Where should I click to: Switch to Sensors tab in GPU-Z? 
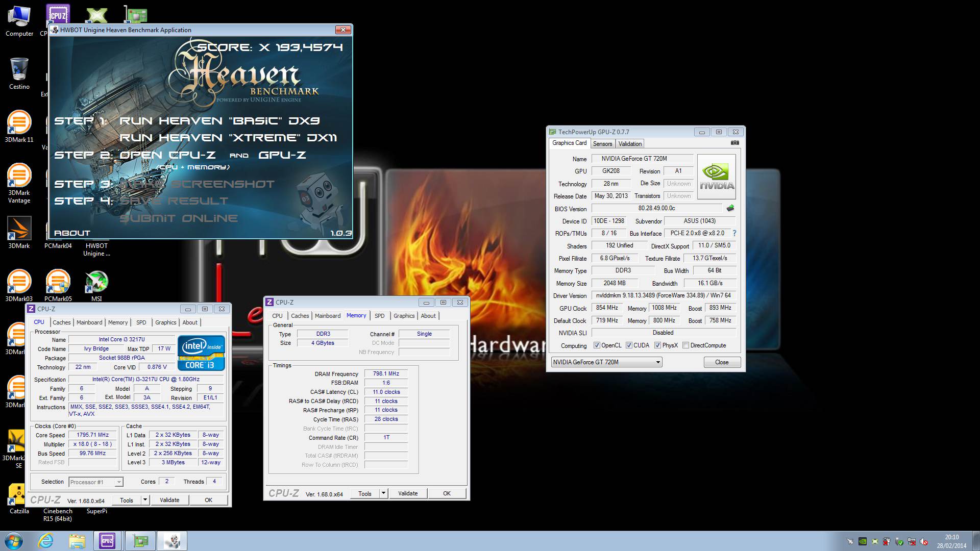(x=602, y=144)
